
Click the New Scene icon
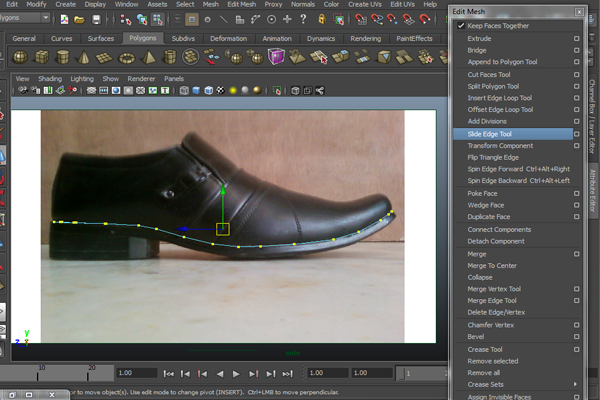tap(64, 19)
